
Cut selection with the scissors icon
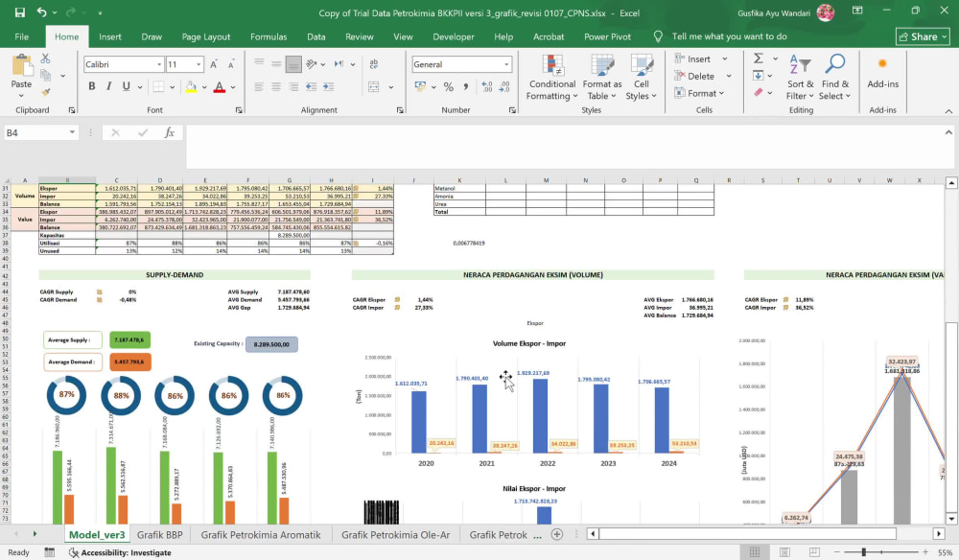(45, 58)
